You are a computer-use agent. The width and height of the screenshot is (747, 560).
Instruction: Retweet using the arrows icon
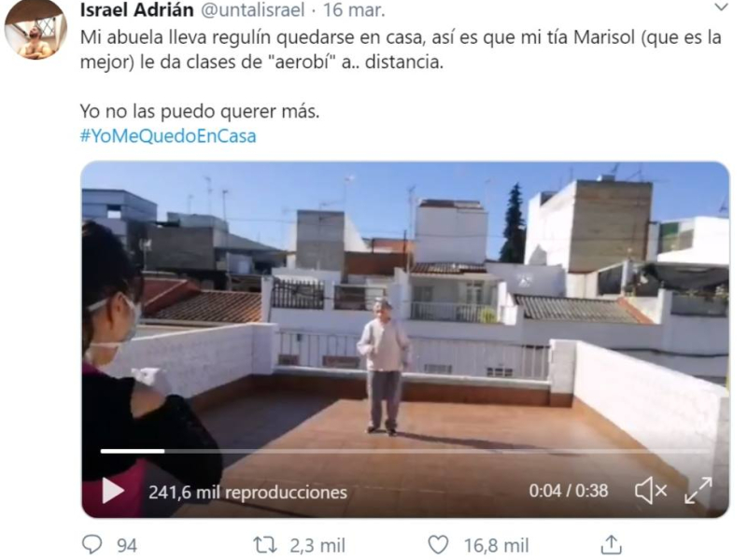[x=264, y=545]
